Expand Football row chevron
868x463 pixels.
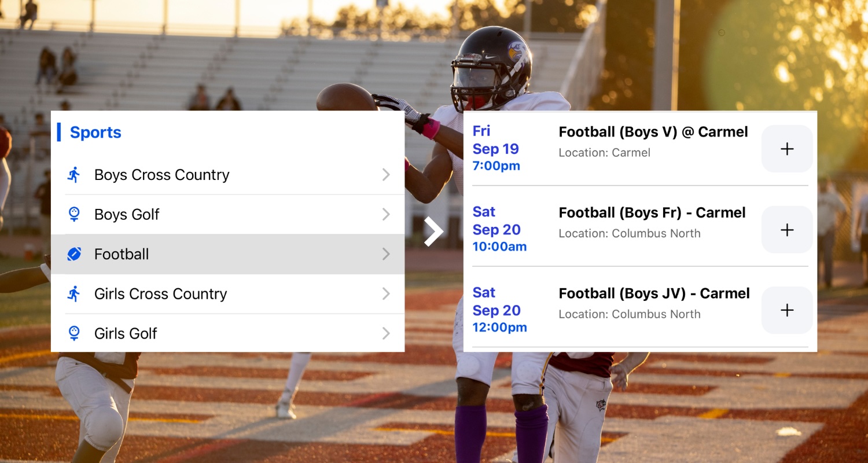(x=386, y=254)
